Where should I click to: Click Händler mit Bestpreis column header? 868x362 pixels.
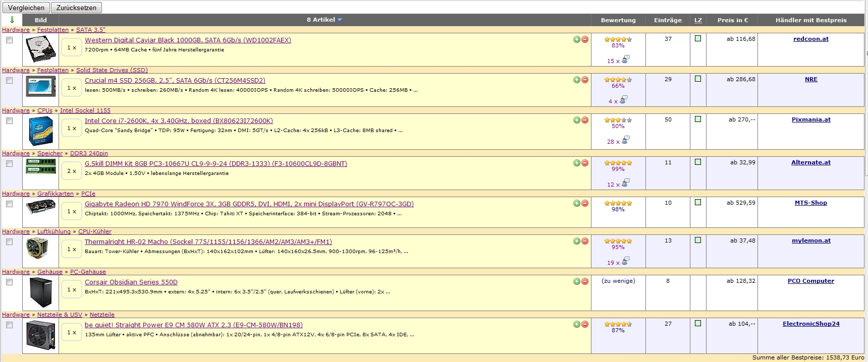click(811, 20)
